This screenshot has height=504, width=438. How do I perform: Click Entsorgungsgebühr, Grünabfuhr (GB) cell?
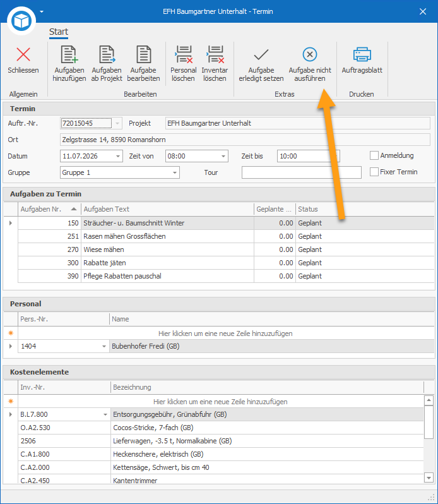click(267, 415)
